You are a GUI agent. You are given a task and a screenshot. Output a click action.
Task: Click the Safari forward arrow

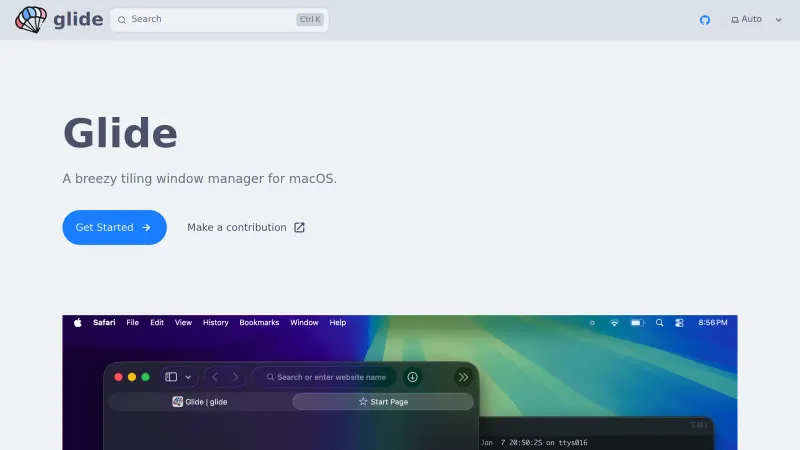pyautogui.click(x=236, y=377)
